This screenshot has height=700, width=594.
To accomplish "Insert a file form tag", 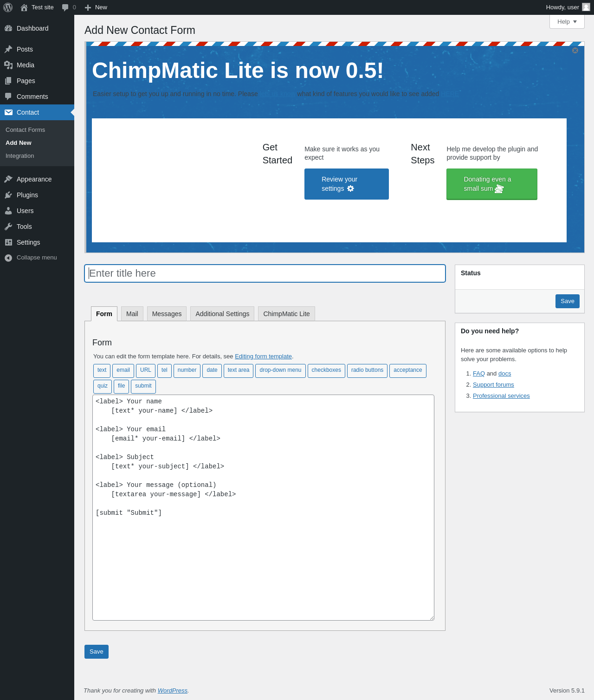I will 121,386.
